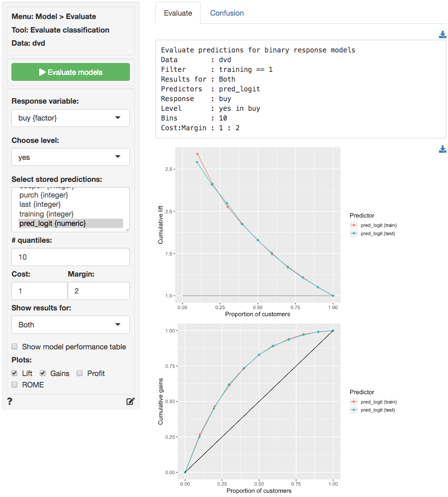Enable the Profit plot checkbox
The height and width of the screenshot is (497, 448).
(80, 373)
